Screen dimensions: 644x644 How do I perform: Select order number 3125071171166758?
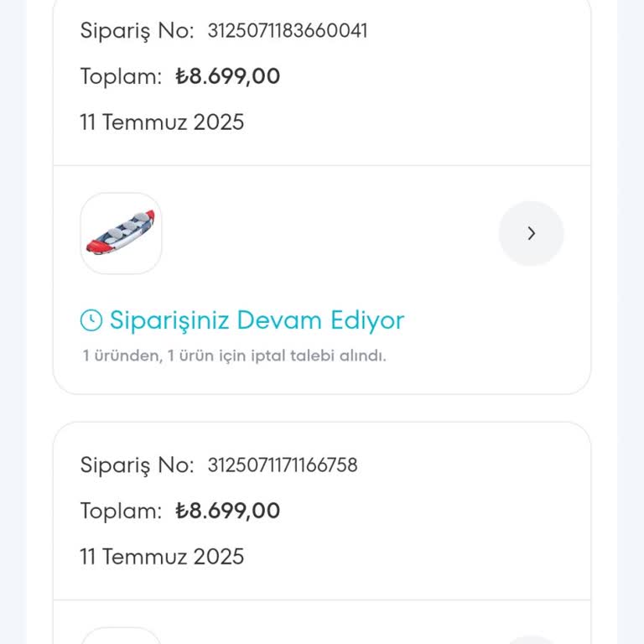point(282,465)
